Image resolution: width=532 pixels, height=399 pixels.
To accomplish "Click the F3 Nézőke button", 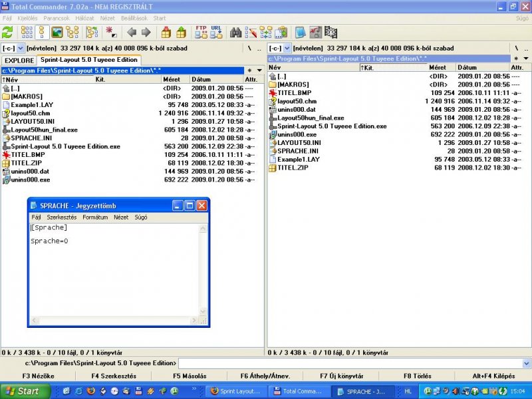I will coord(38,376).
